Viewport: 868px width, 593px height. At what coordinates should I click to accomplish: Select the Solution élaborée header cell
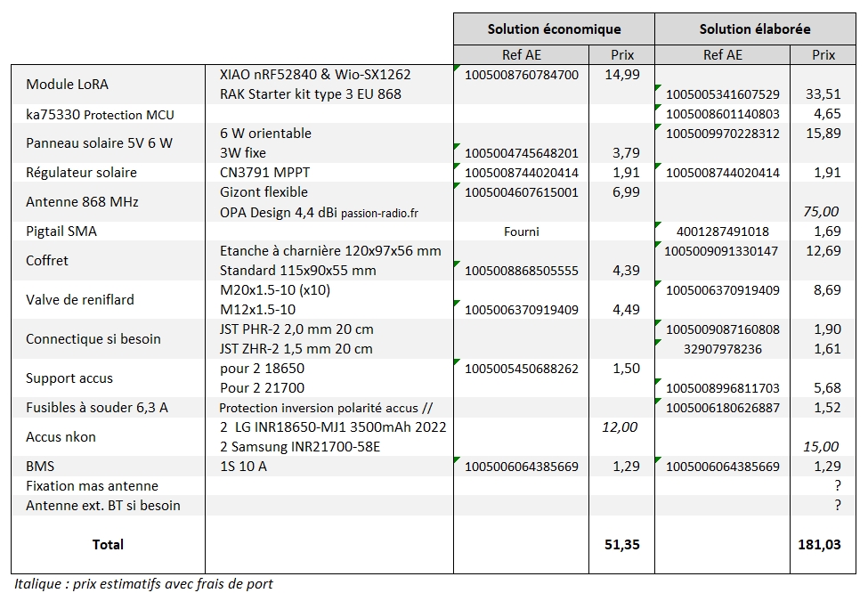[x=755, y=29]
